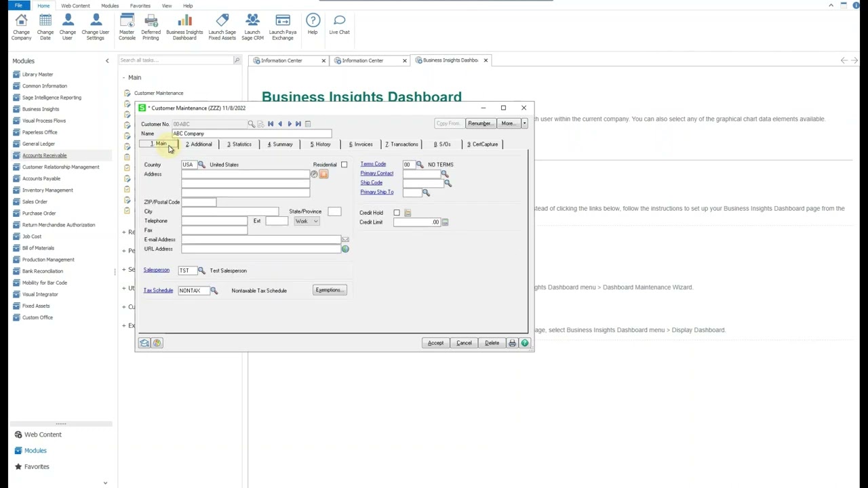Open Change User Settings

point(96,27)
